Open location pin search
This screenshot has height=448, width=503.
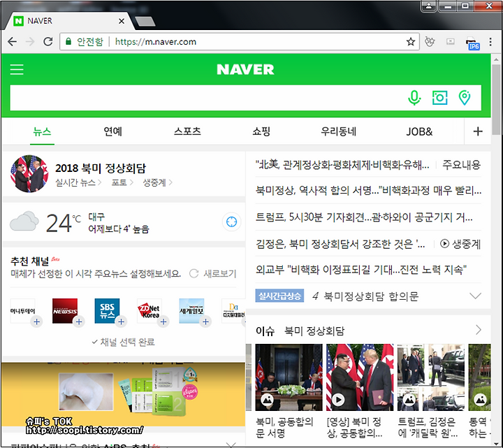[465, 98]
